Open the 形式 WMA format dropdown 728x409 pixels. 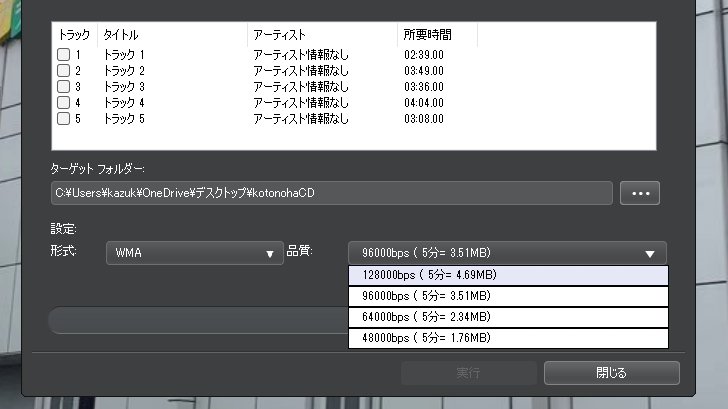click(x=195, y=253)
